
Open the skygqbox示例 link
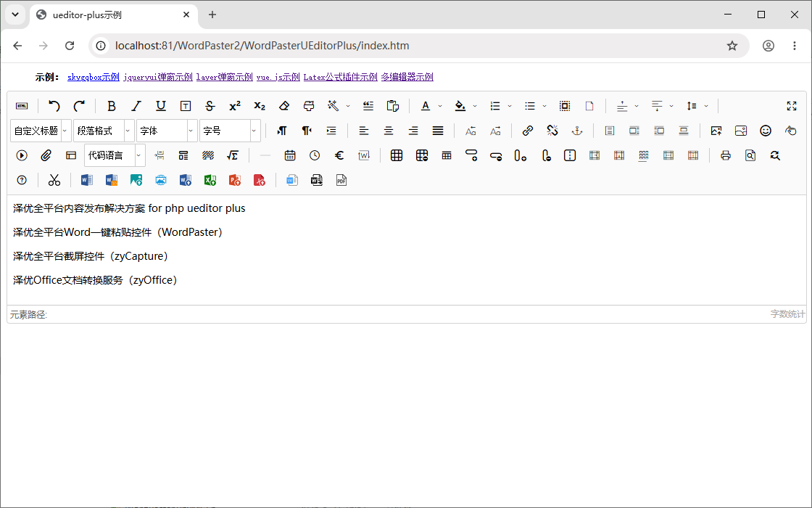pyautogui.click(x=94, y=77)
